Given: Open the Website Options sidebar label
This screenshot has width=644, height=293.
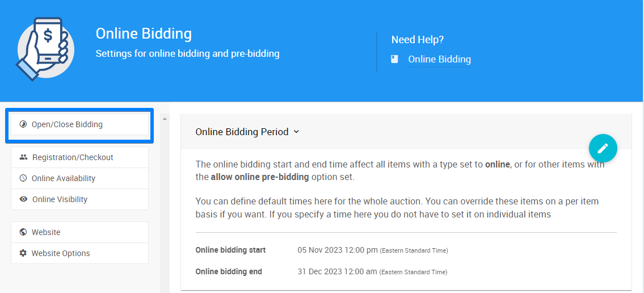Looking at the screenshot, I should tap(61, 253).
